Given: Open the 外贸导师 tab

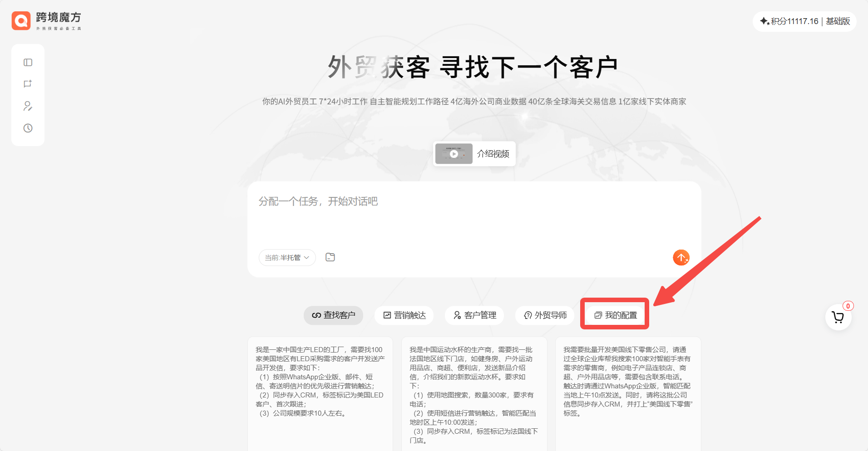Looking at the screenshot, I should coord(545,315).
